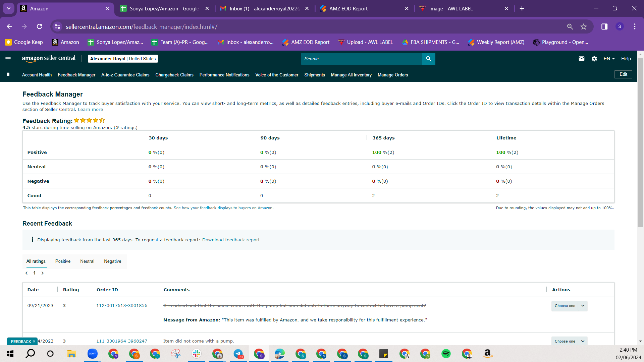Click the Edit button in navigation bar
644x362 pixels.
[x=623, y=74]
